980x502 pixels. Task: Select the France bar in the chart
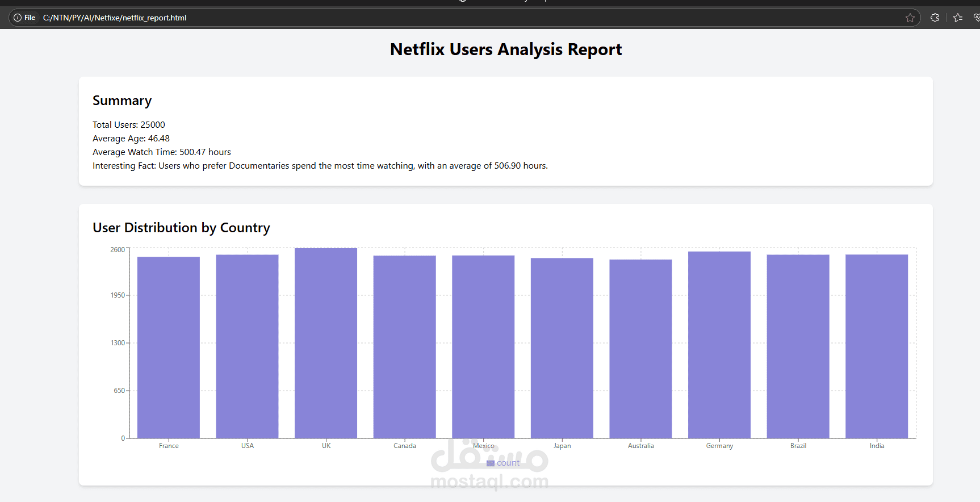[169, 348]
